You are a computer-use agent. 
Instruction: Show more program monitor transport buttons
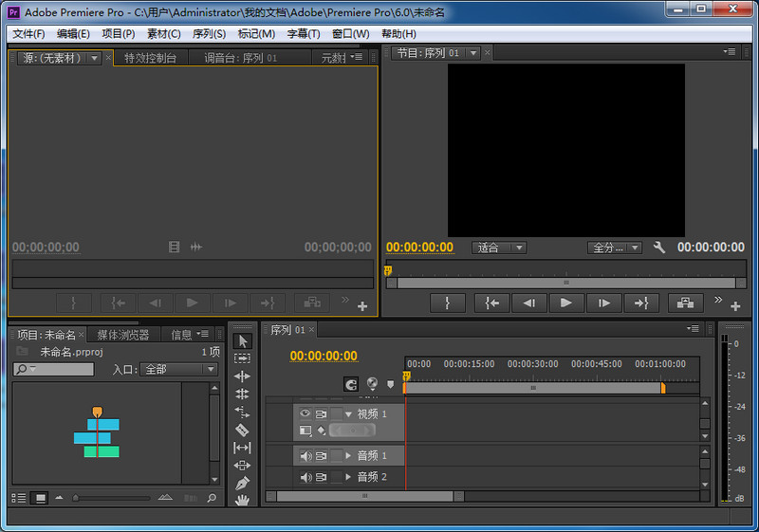coord(718,300)
